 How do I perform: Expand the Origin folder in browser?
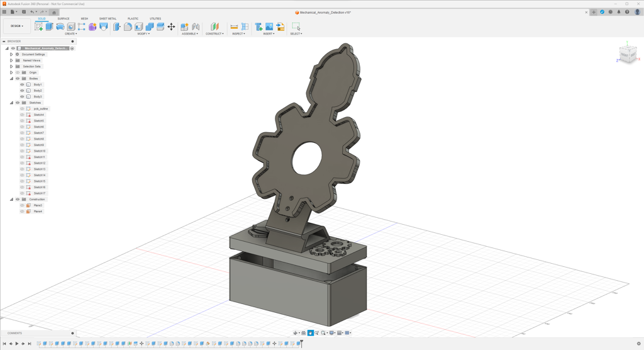point(11,72)
